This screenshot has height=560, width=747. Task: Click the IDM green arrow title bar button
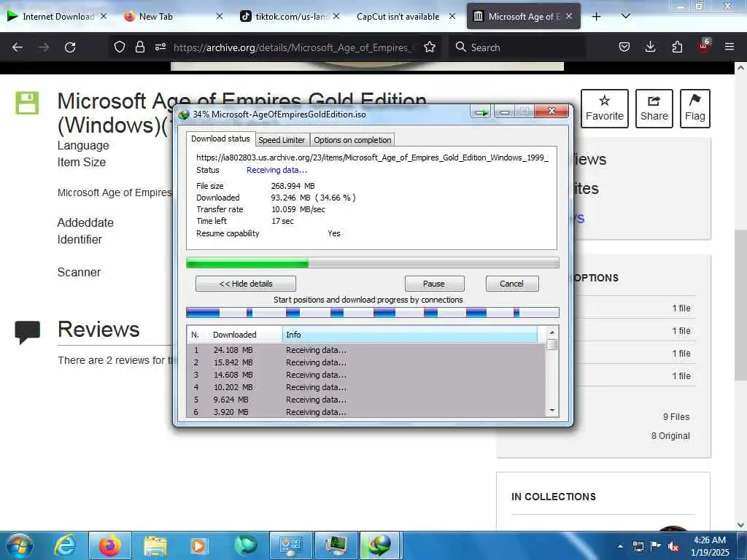click(x=481, y=112)
